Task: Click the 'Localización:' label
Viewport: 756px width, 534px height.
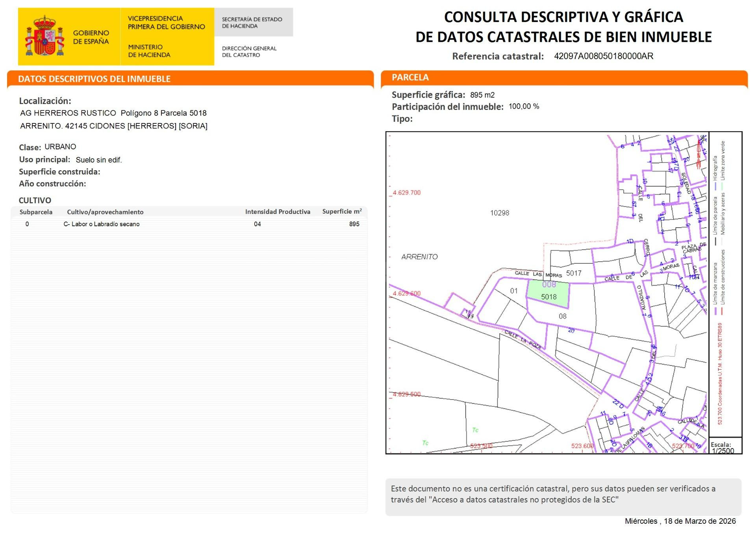Action: 45,101
